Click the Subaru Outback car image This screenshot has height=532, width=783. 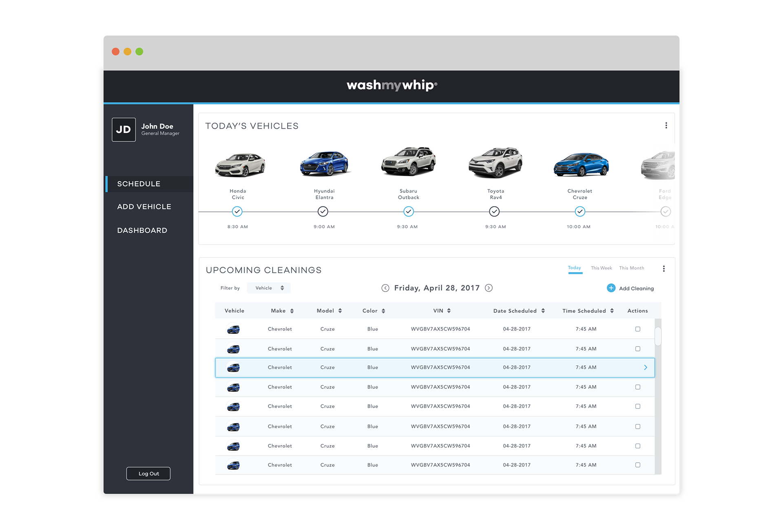coord(408,161)
